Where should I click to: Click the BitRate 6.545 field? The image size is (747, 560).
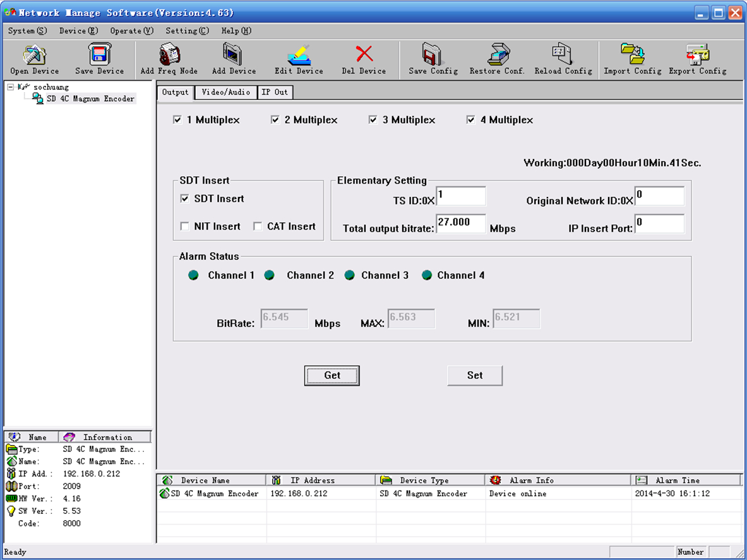(284, 319)
